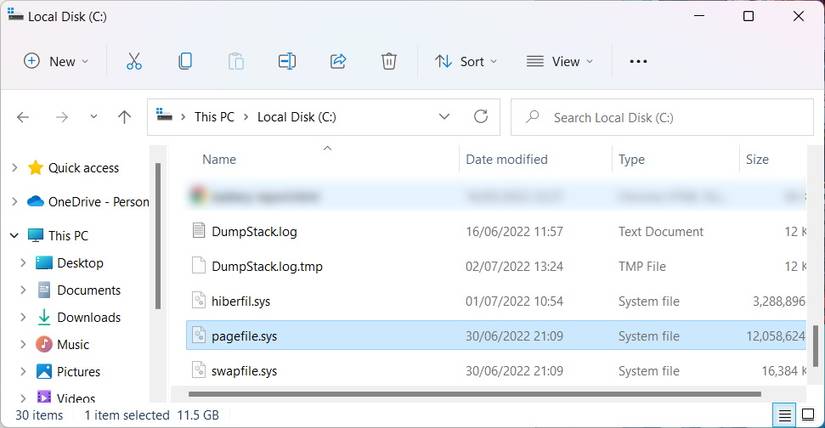This screenshot has height=428, width=825.
Task: Click the Cut scissors icon
Action: click(134, 61)
